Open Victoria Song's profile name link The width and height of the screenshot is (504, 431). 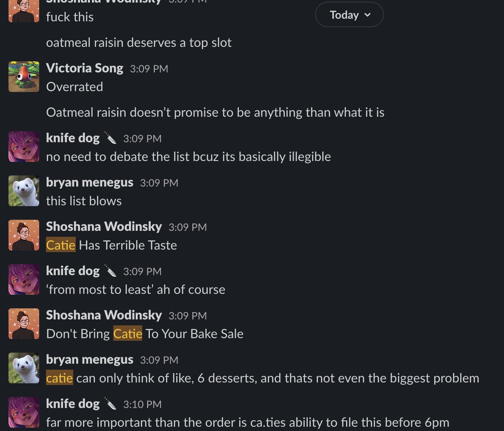click(84, 68)
